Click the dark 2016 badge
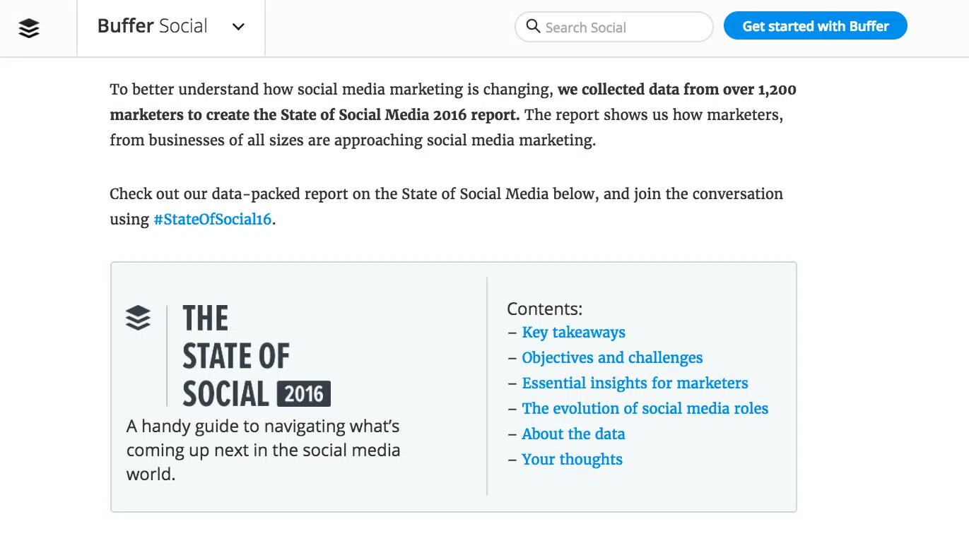Viewport: 969px width, 560px height. click(304, 394)
